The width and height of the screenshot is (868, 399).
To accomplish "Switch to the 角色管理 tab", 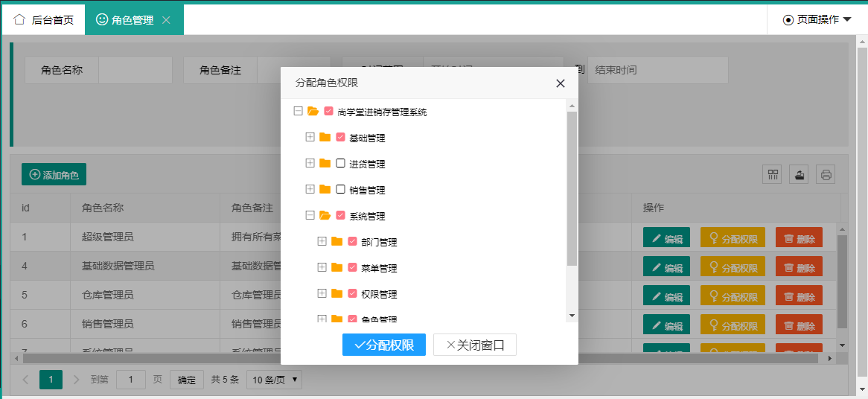I will 135,20.
